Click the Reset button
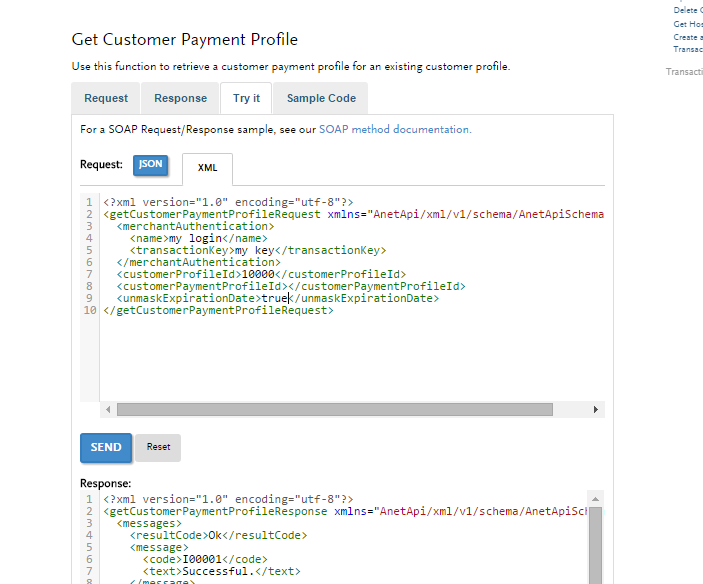703x584 pixels. coord(158,447)
